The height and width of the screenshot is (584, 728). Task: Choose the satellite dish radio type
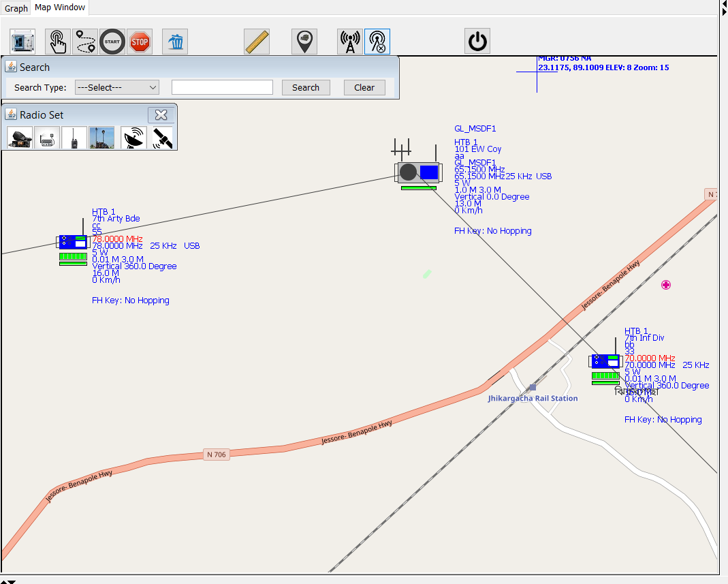click(x=133, y=138)
